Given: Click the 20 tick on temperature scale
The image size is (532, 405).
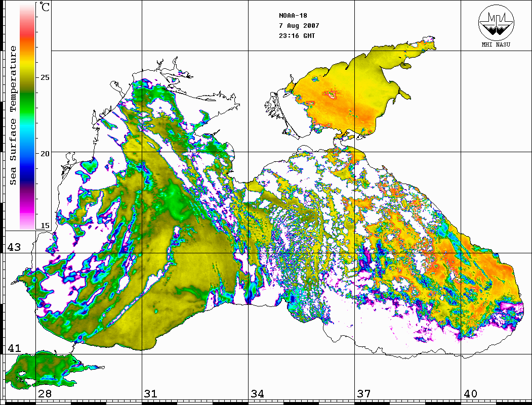Looking at the screenshot, I should coord(45,154).
